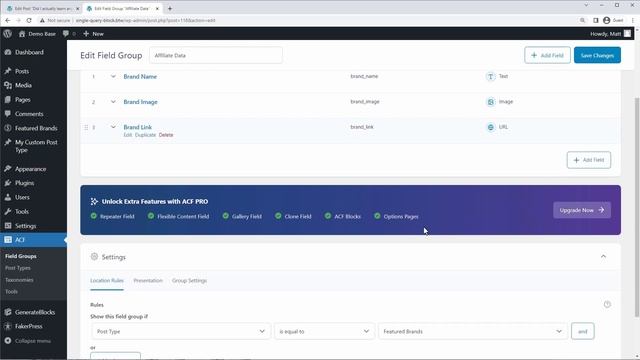Click the drag handle of Brand Link row
This screenshot has width=640, height=360.
click(86, 127)
